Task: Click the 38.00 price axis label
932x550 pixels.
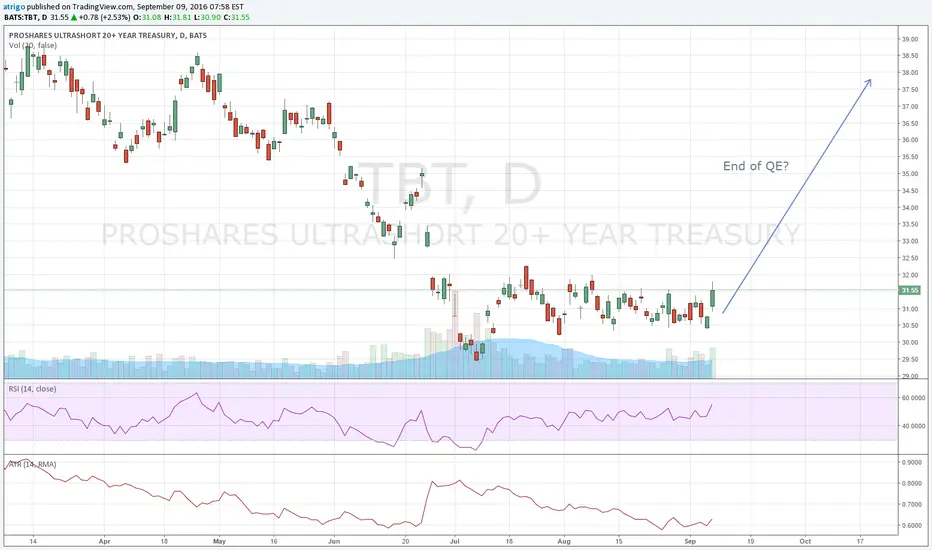Action: click(x=910, y=73)
